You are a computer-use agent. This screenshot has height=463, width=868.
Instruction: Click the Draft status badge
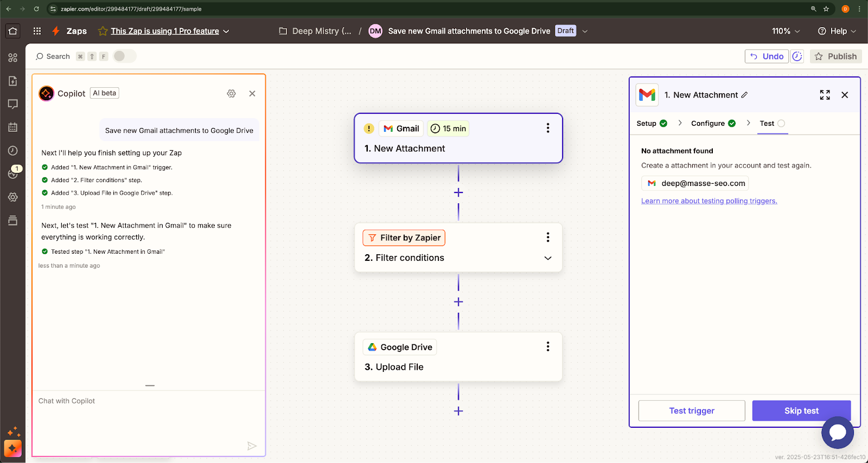tap(565, 31)
